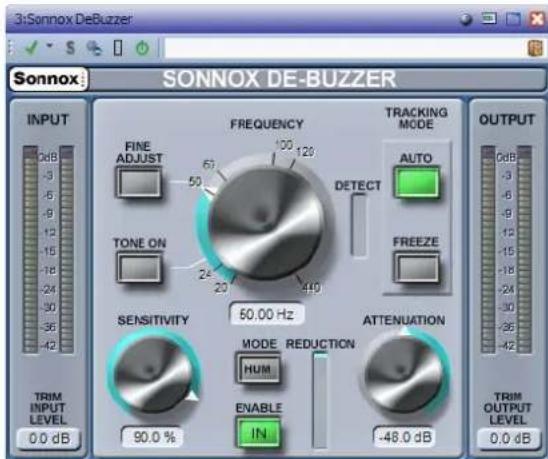
Task: Click the large Frequency knob
Action: pyautogui.click(x=267, y=224)
